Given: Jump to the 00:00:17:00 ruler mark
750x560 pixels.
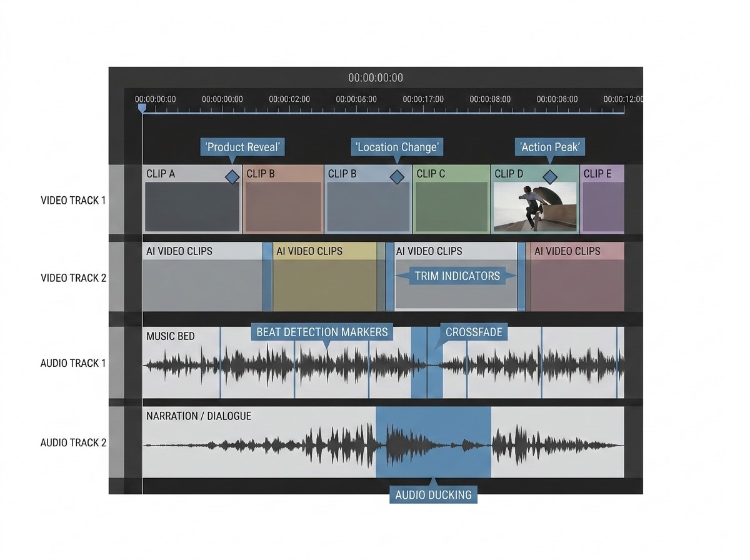Looking at the screenshot, I should click(x=423, y=99).
